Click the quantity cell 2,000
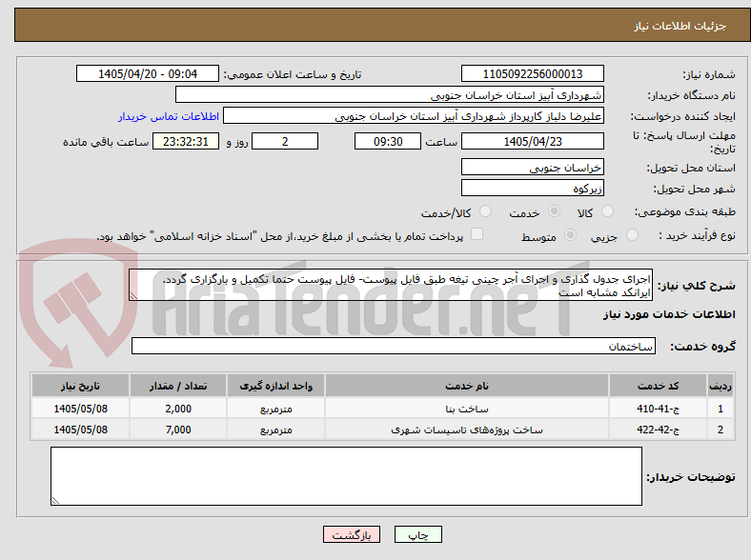 tap(178, 409)
